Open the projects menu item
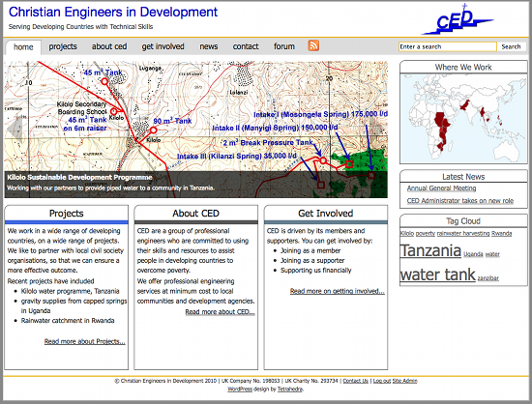This screenshot has width=532, height=404. point(63,46)
